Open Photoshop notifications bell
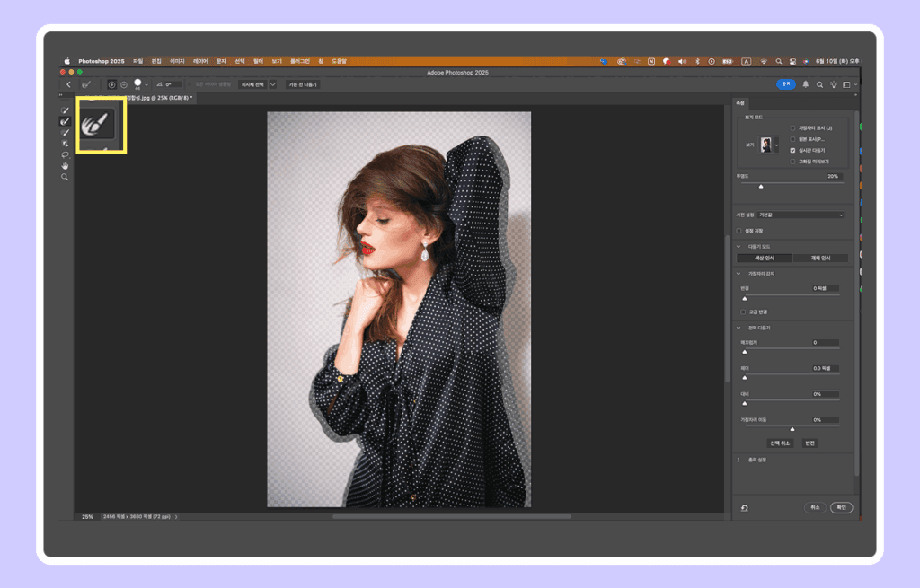This screenshot has height=588, width=920. tap(806, 84)
